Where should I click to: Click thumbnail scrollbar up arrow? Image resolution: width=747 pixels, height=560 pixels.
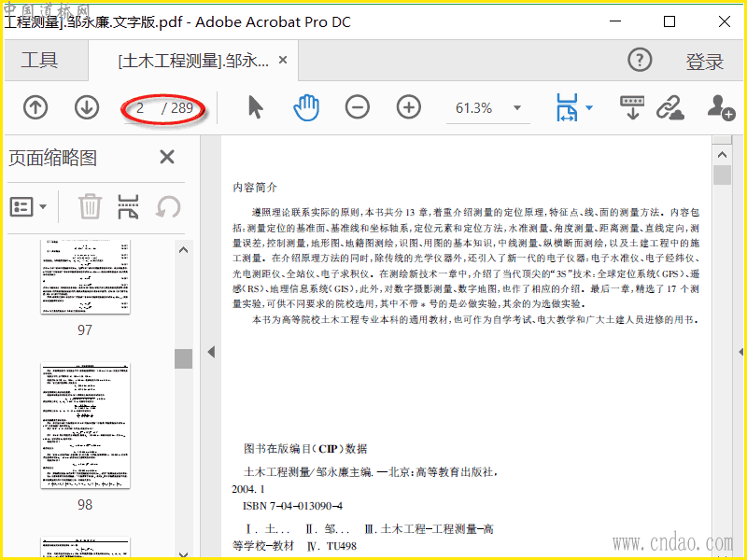183,249
